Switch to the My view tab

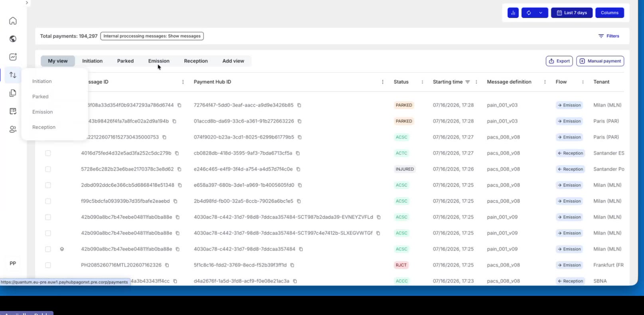(x=58, y=61)
